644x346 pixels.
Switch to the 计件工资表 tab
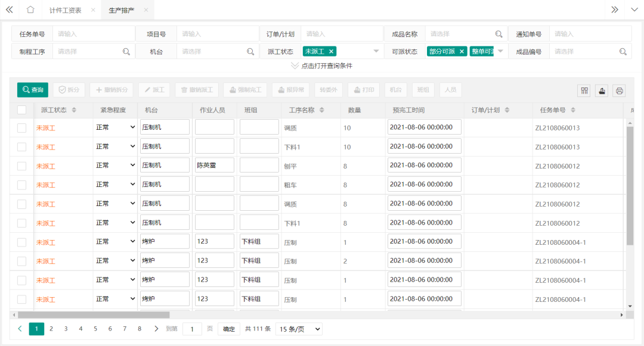[x=66, y=10]
